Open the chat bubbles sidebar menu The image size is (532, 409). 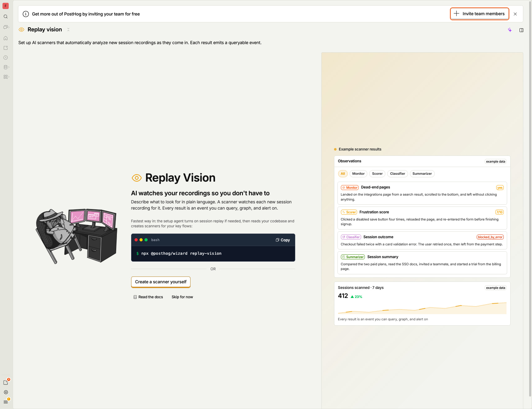point(6,27)
